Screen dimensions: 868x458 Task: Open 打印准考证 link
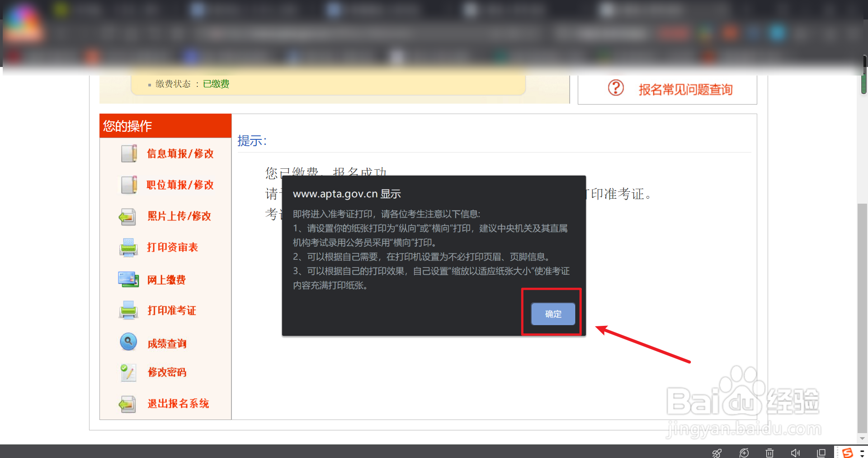coord(172,310)
